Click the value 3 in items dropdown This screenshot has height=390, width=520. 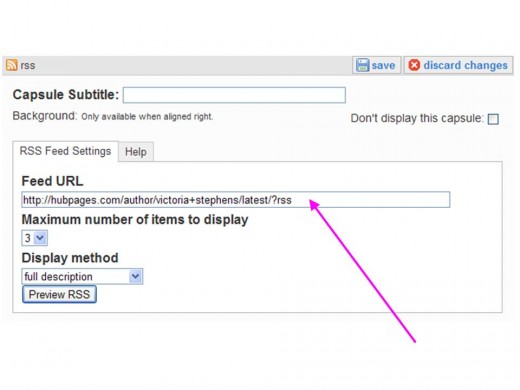(x=28, y=238)
